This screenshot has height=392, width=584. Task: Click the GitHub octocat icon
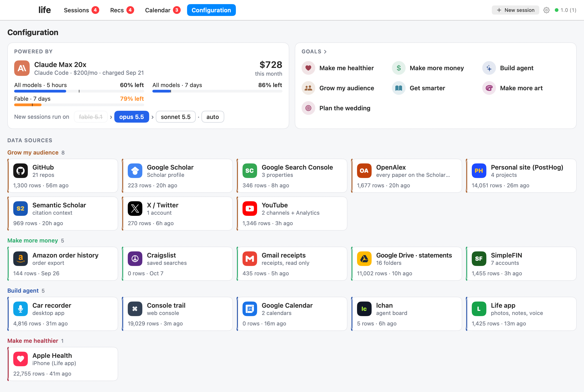tap(21, 171)
